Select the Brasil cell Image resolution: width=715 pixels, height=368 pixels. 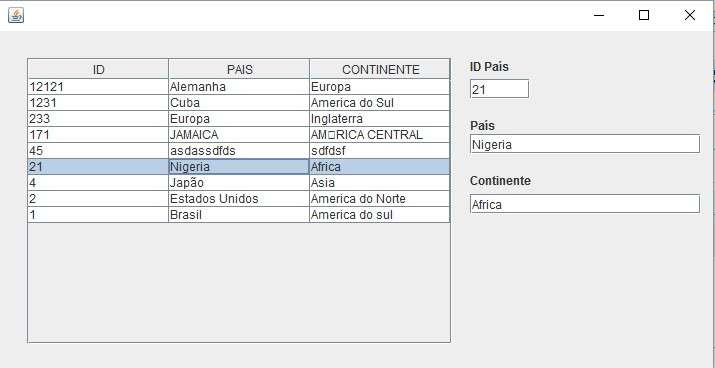pos(239,214)
